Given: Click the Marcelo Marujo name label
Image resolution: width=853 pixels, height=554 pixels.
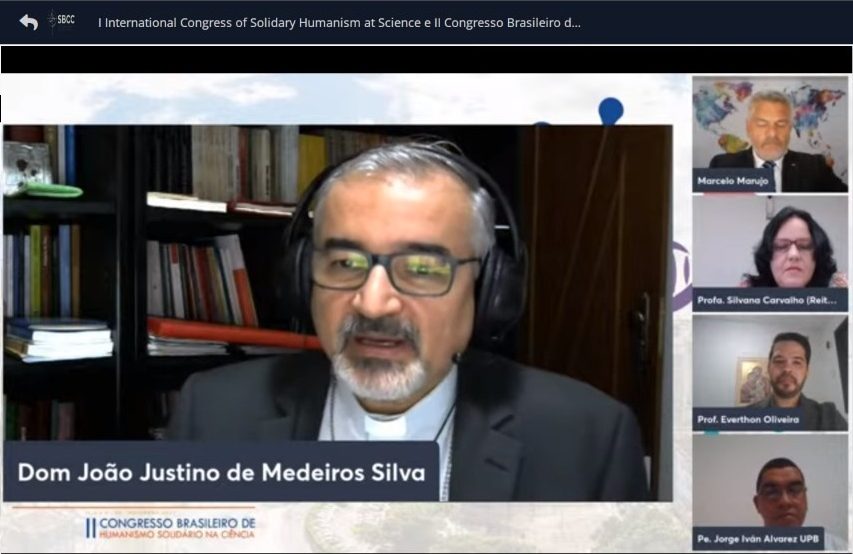Looking at the screenshot, I should click(733, 181).
